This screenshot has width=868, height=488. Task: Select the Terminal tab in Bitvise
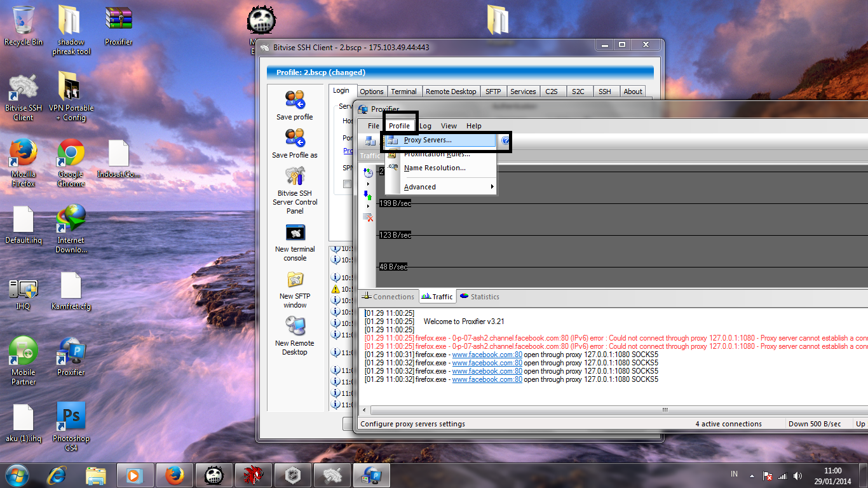coord(403,91)
